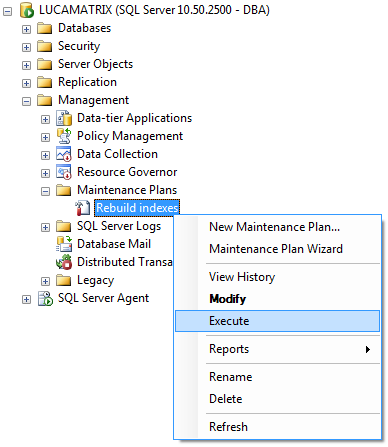Click the Security folder icon
Viewport: 388px width, 447px height.
[x=44, y=46]
